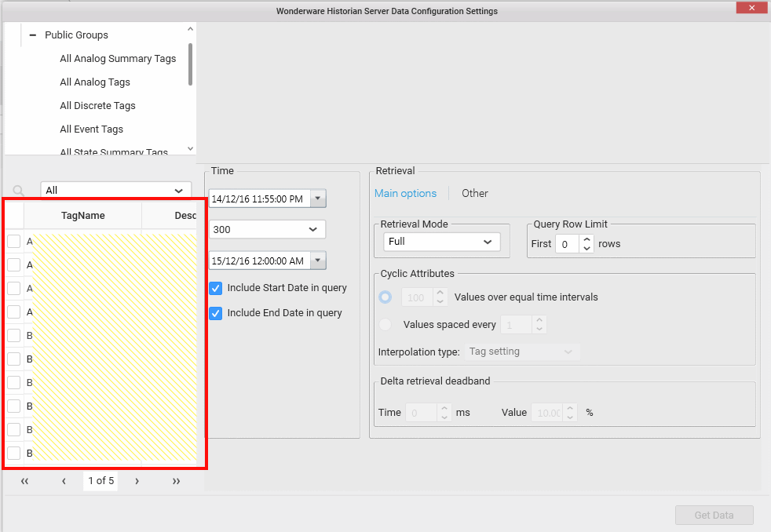Close the Historian configuration dialog

click(752, 7)
